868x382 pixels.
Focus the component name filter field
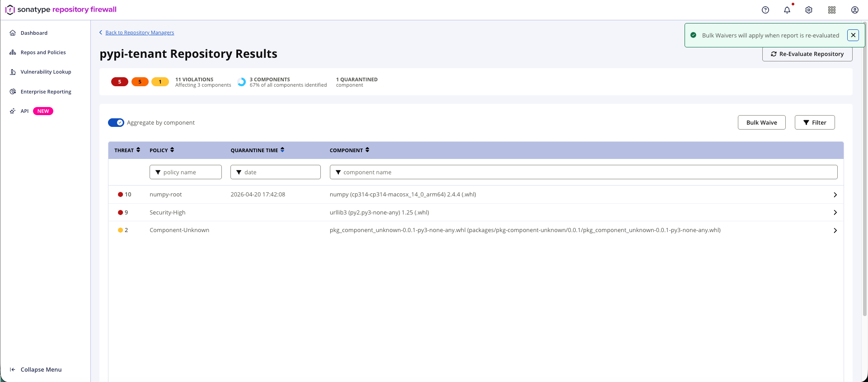pyautogui.click(x=583, y=172)
